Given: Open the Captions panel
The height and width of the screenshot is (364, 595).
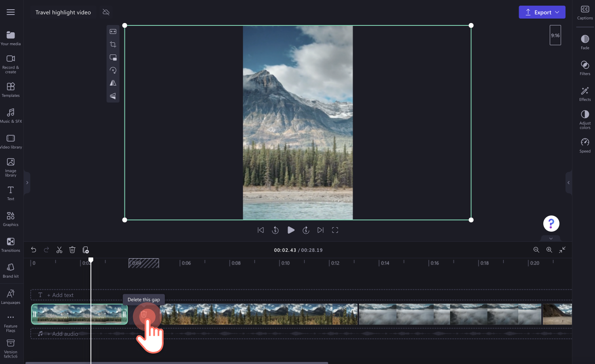Looking at the screenshot, I should (585, 12).
